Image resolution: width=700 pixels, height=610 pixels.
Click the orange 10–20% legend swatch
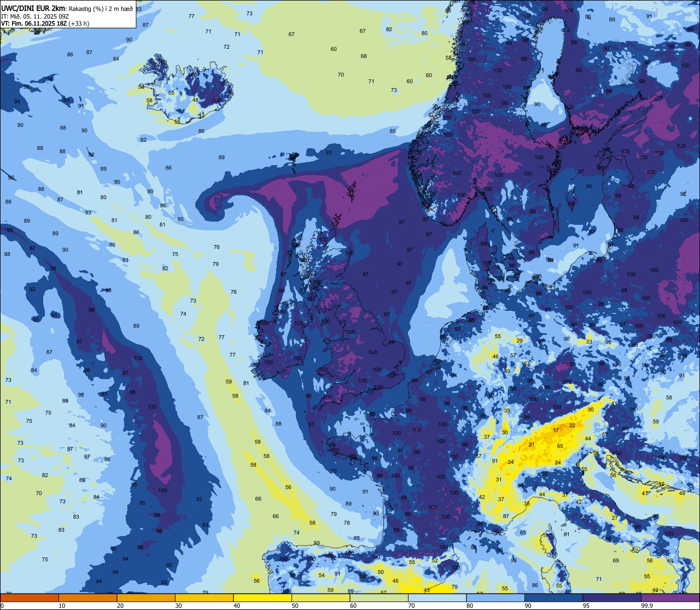[87, 597]
